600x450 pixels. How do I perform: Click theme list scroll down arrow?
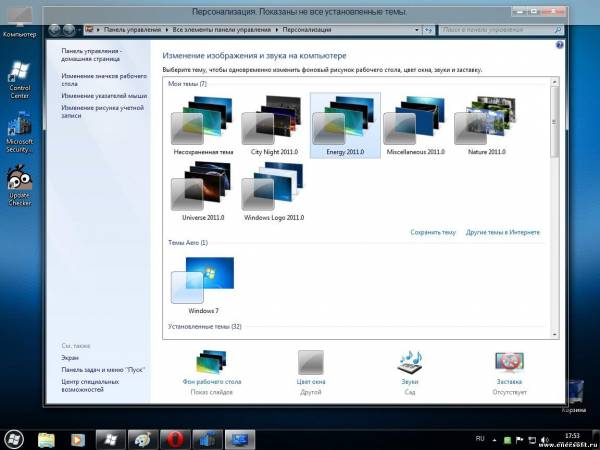(x=554, y=334)
